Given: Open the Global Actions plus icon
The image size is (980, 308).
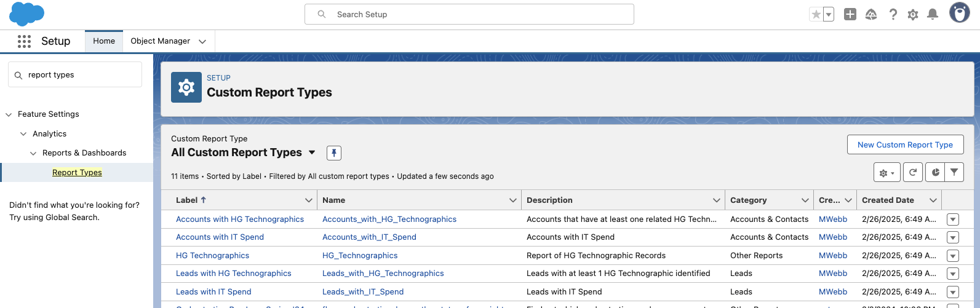Looking at the screenshot, I should pyautogui.click(x=850, y=14).
